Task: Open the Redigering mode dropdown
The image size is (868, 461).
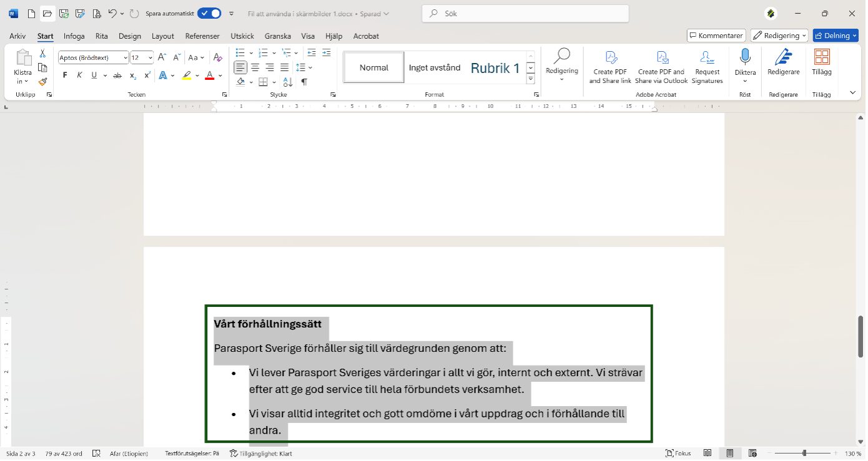Action: tap(779, 36)
